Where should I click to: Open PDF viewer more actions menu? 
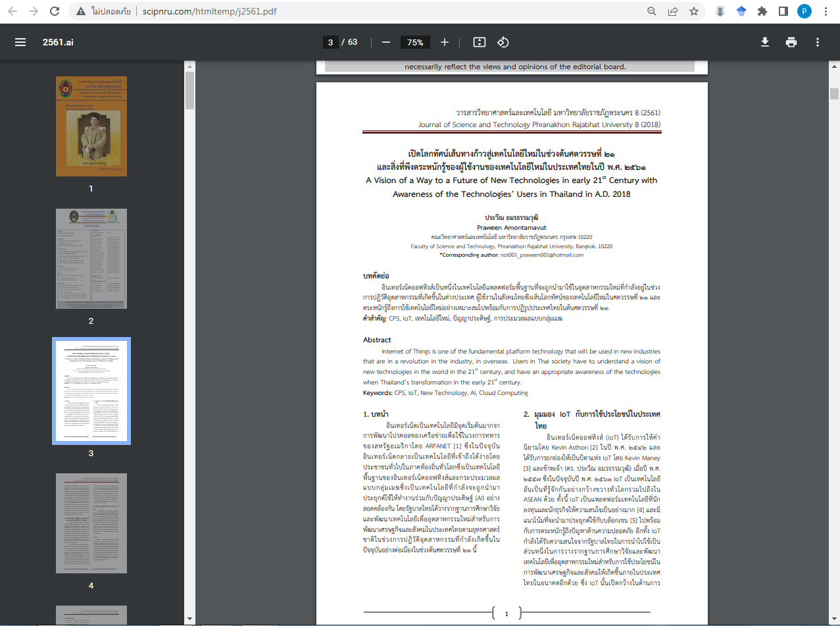click(x=818, y=42)
